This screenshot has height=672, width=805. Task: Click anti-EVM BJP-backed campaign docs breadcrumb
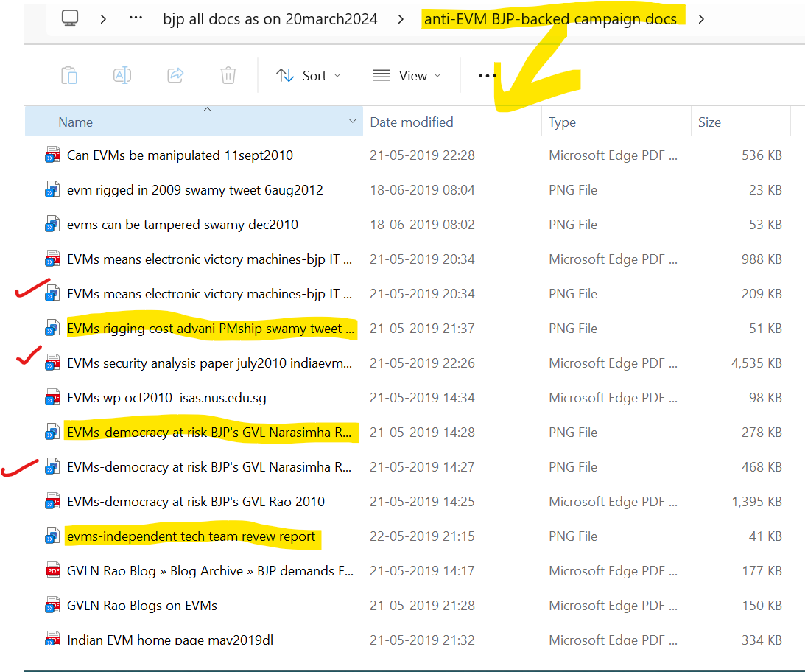550,19
